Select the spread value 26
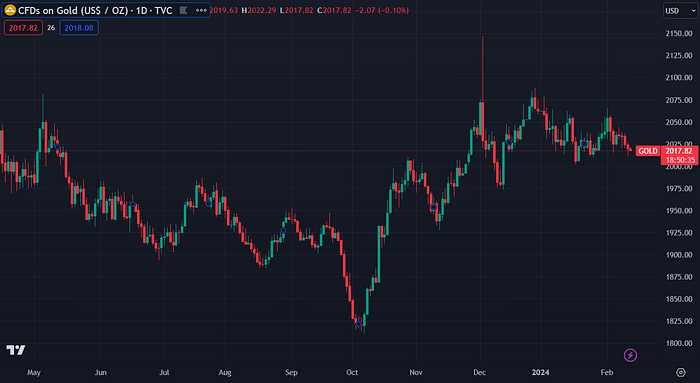 coord(51,28)
